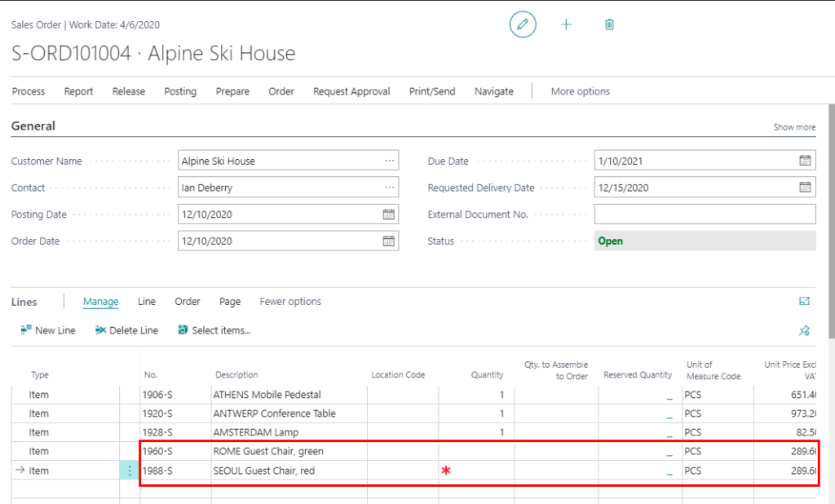Expand the Lines part to full view
The width and height of the screenshot is (835, 504).
804,301
